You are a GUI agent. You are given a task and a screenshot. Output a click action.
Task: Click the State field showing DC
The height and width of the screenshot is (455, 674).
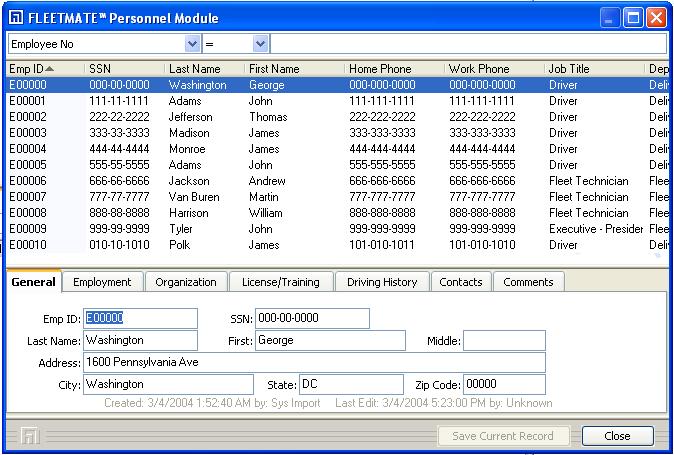click(x=351, y=385)
